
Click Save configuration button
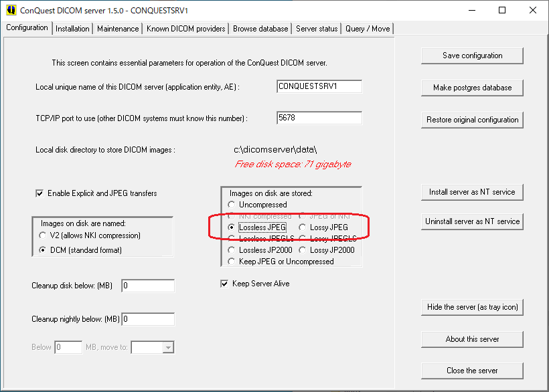pos(472,56)
